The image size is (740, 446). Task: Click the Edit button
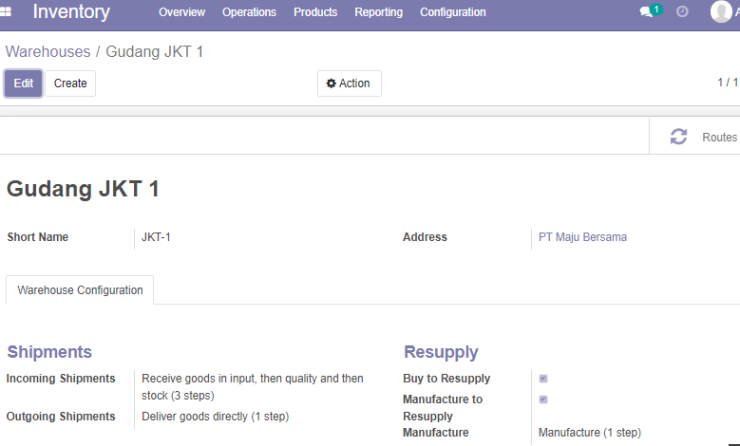tap(23, 84)
